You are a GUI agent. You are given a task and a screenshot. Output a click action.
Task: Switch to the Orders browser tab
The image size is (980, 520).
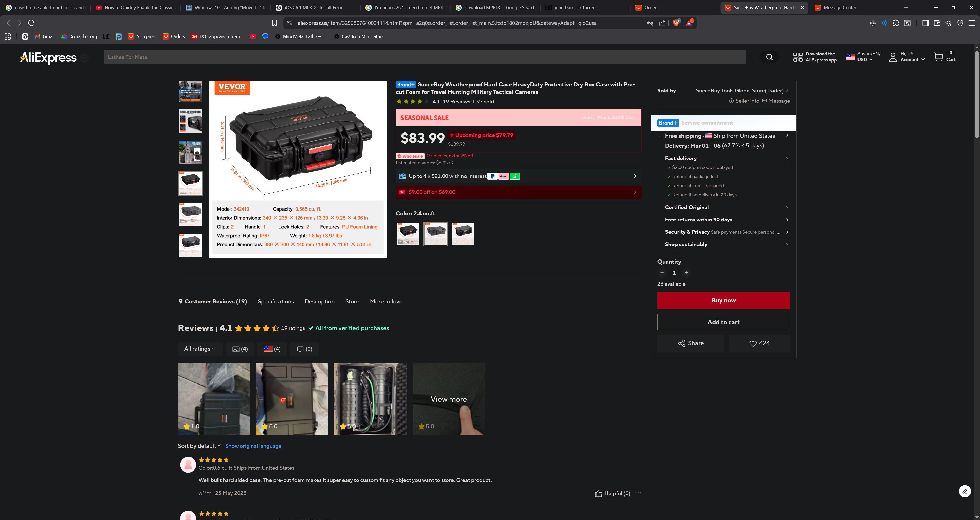click(651, 8)
